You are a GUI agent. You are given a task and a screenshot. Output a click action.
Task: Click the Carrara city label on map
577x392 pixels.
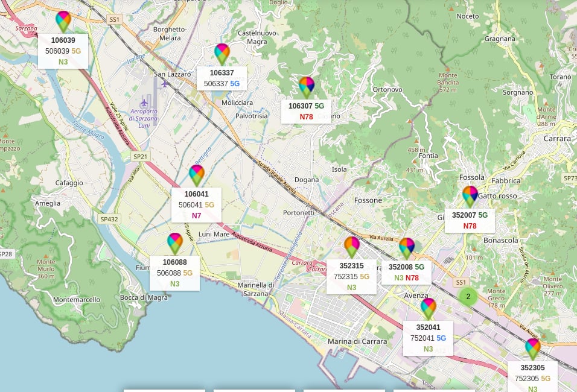(557, 139)
